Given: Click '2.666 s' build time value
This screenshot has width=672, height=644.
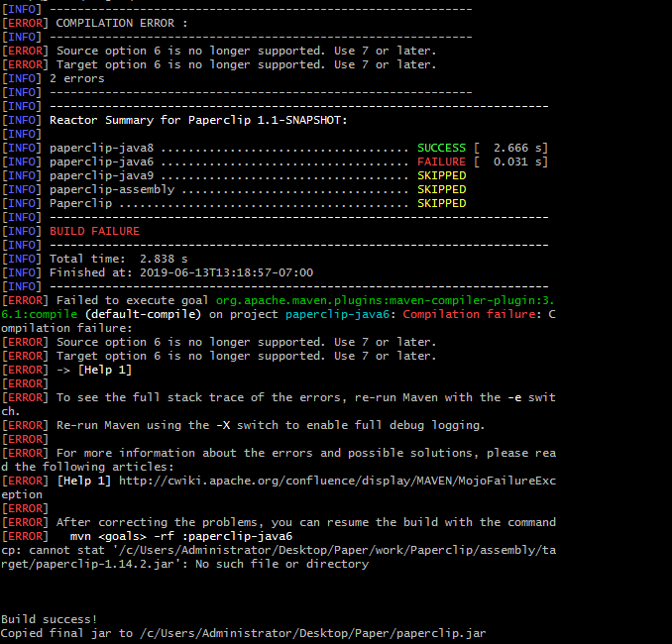Looking at the screenshot, I should pos(517,148).
